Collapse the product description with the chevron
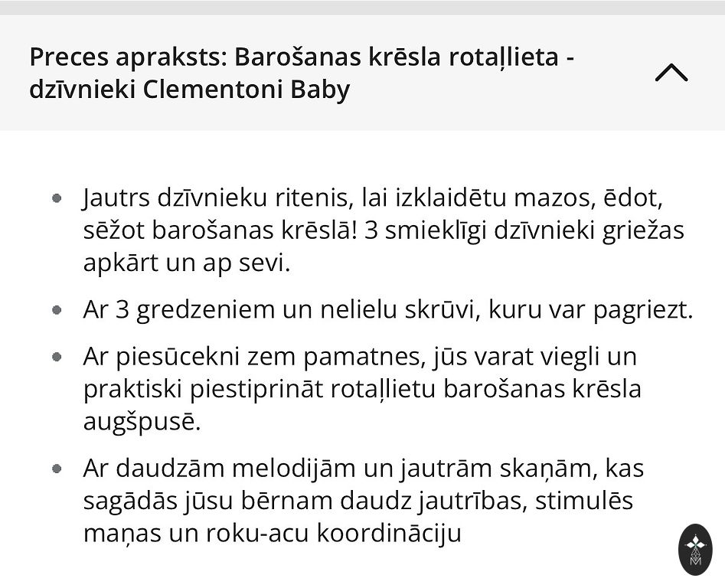Image resolution: width=725 pixels, height=588 pixels. click(671, 73)
